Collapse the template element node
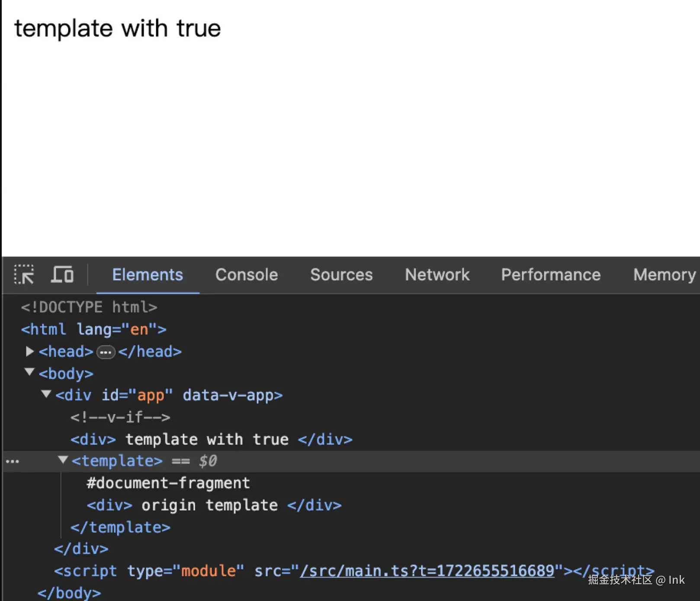The height and width of the screenshot is (601, 700). (63, 460)
